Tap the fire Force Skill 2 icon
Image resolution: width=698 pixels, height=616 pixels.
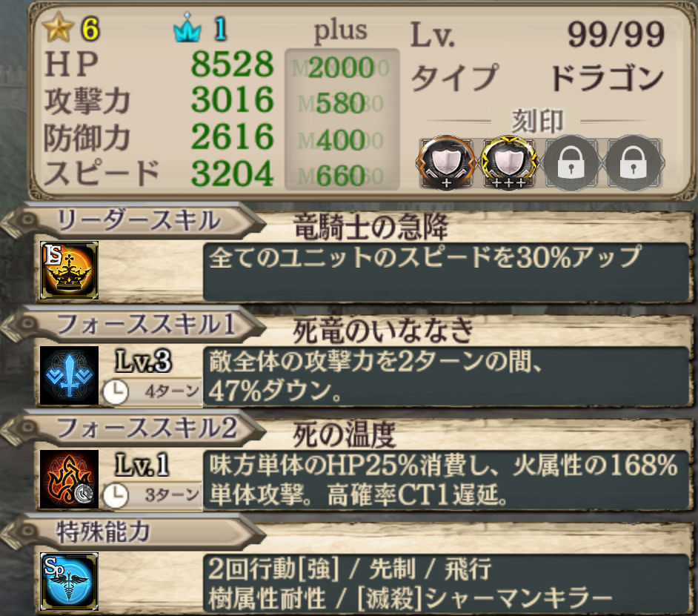pyautogui.click(x=69, y=480)
